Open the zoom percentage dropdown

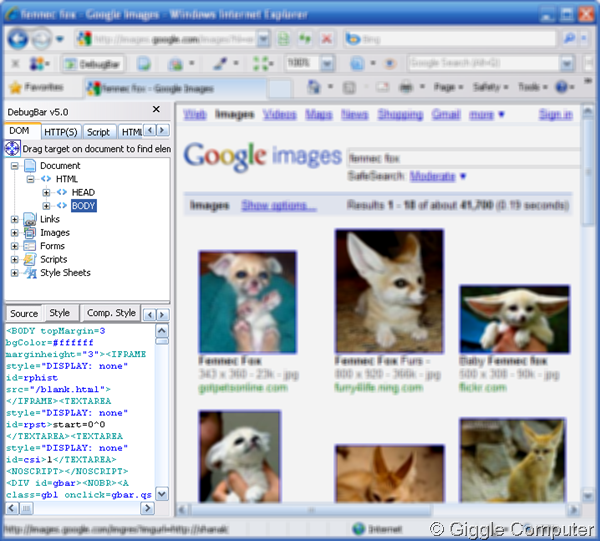click(327, 64)
